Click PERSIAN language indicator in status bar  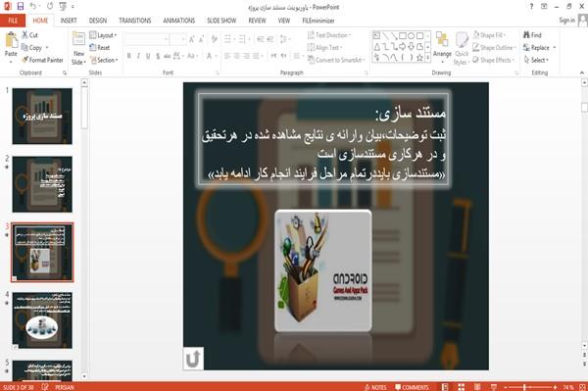point(64,387)
